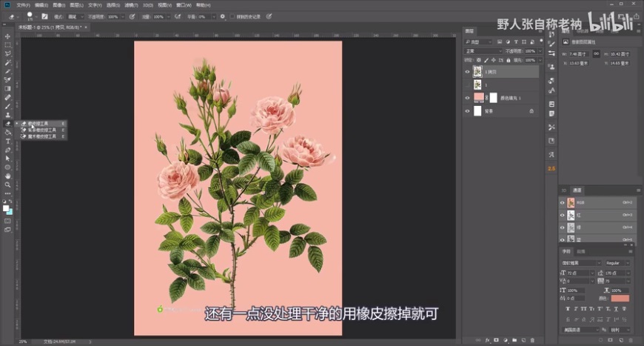644x346 pixels.
Task: Click the width W field 7.48
Action: [578, 54]
